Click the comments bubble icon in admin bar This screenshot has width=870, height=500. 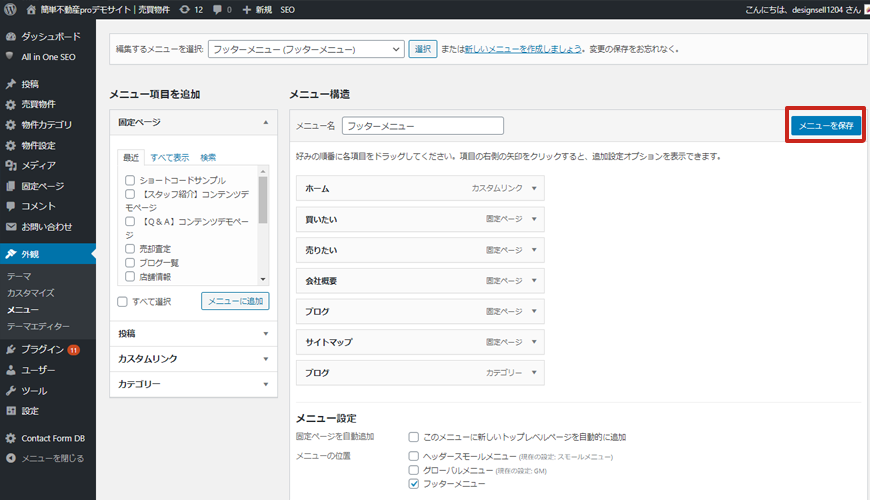tap(217, 9)
